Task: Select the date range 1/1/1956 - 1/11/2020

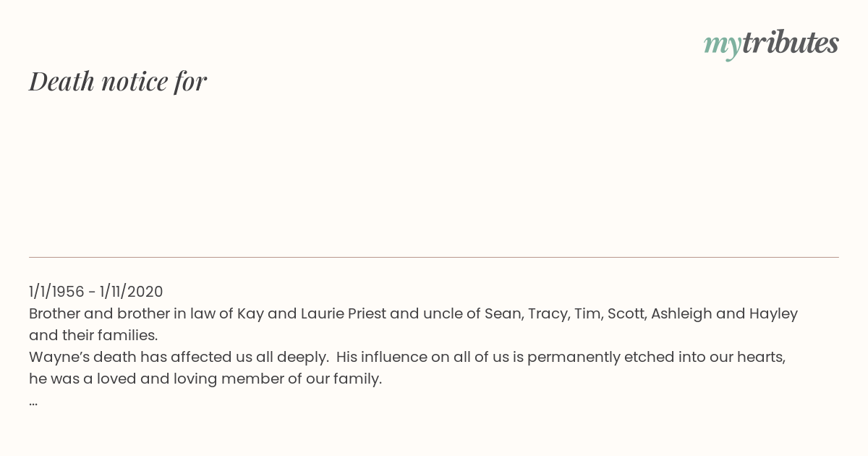Action: coord(96,292)
